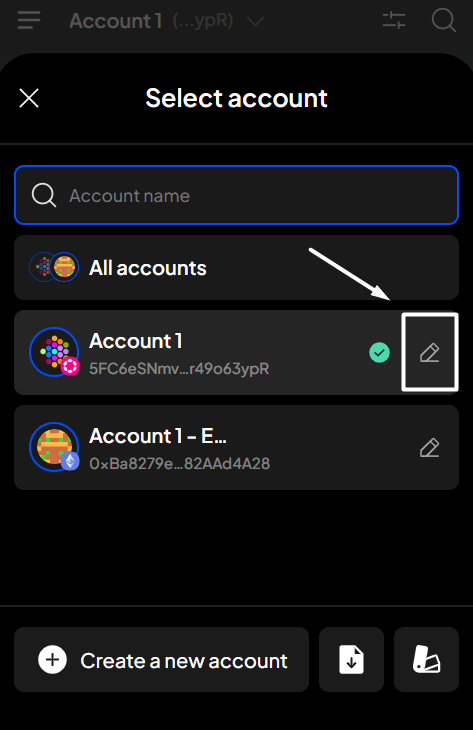Click the import account download icon

pos(351,659)
